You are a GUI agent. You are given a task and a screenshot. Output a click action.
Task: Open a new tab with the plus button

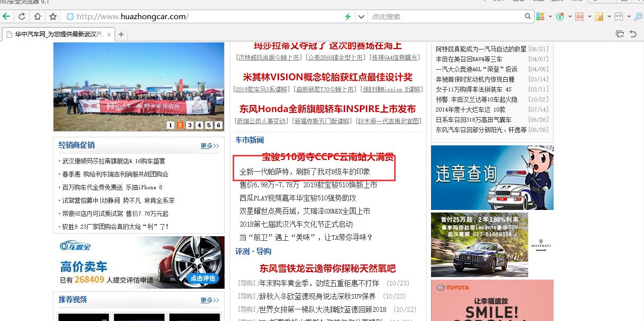121,34
